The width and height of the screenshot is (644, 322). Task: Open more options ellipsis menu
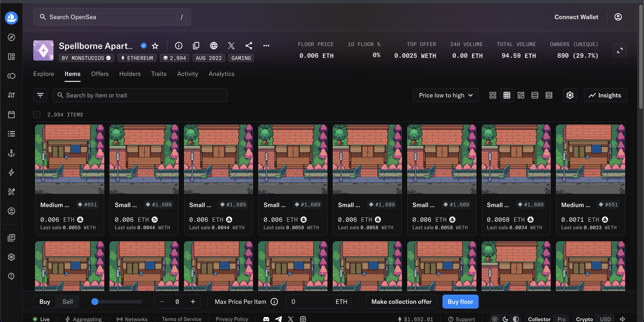[266, 46]
